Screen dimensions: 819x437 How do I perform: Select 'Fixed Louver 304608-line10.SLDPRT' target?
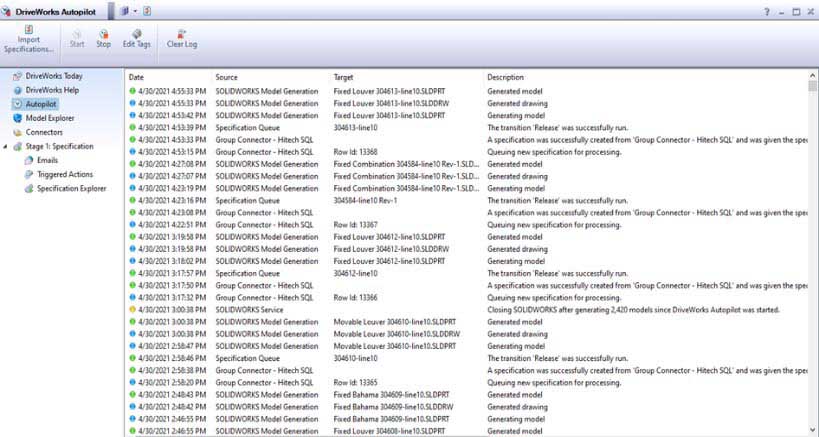pyautogui.click(x=389, y=431)
